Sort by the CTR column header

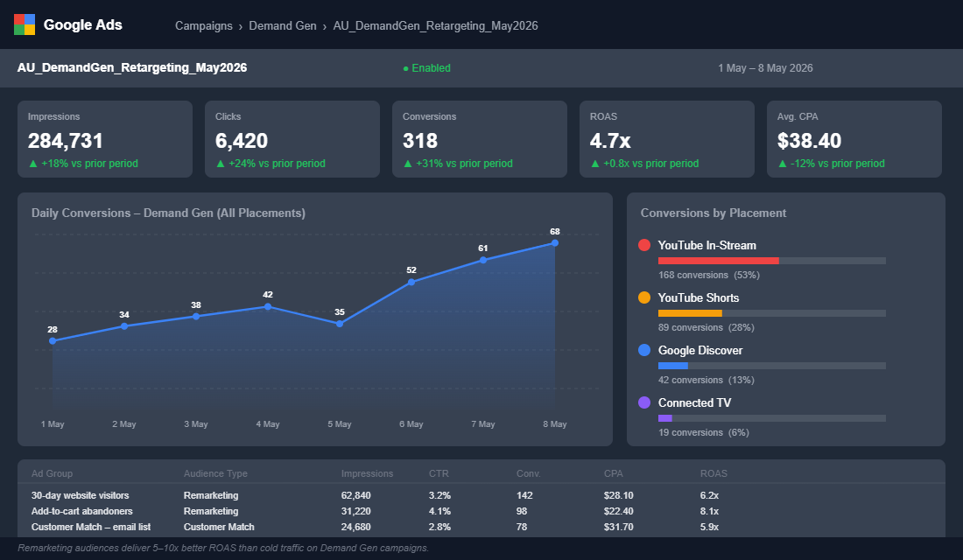[439, 474]
